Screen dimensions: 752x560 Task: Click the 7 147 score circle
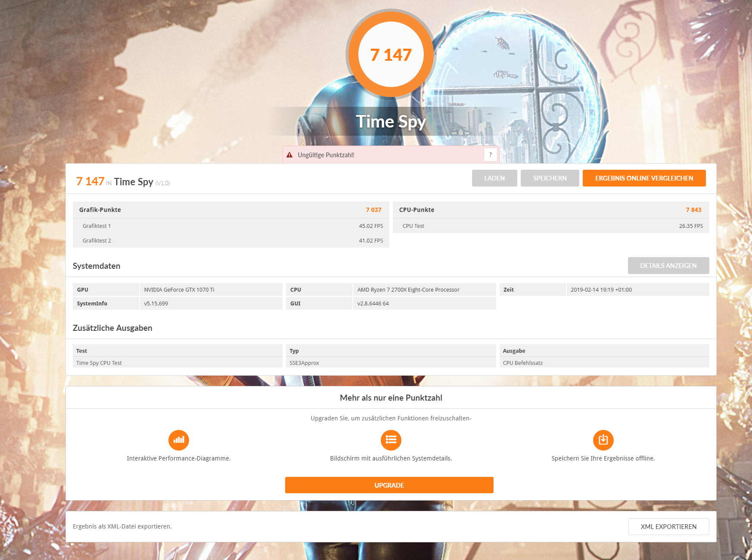point(391,55)
